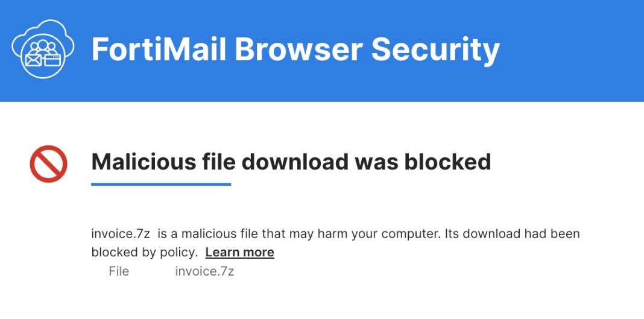Click the word Security in the header
644x319 pixels.
tap(435, 49)
